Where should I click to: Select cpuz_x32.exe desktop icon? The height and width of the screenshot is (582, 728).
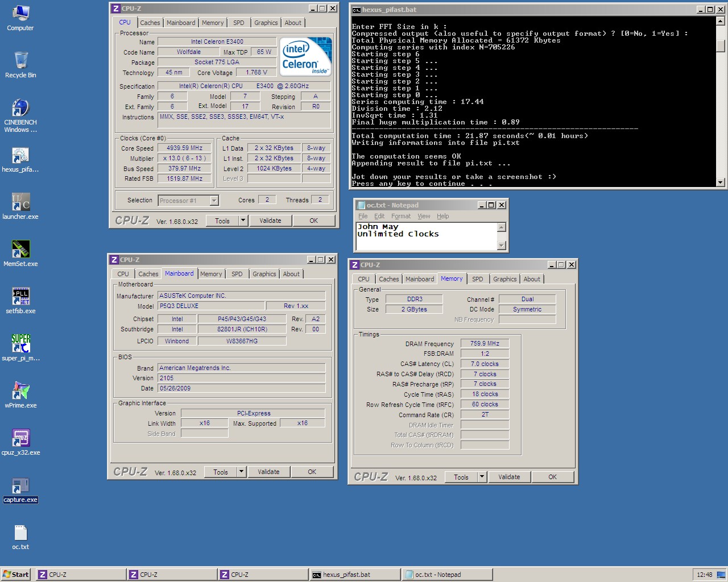20,442
